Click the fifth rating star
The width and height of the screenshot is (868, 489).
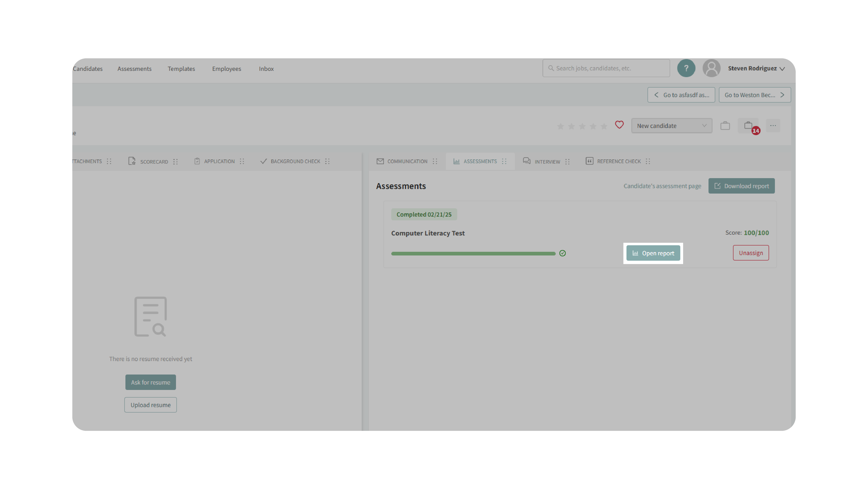pos(604,126)
